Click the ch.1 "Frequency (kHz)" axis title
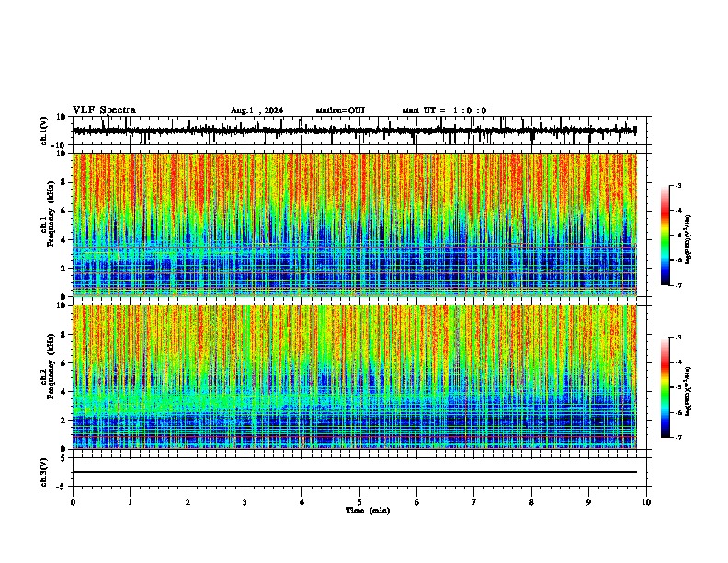 (51, 213)
